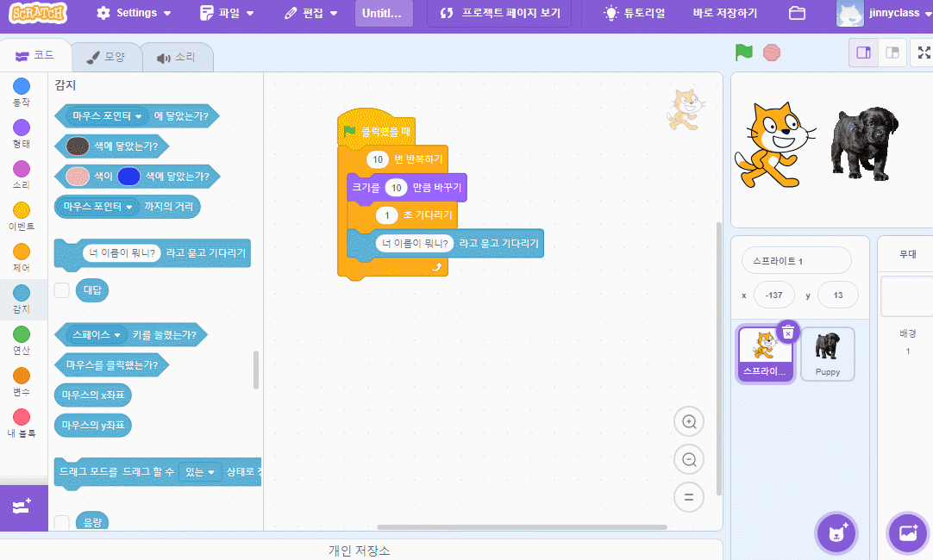Zoom out the code workspace
Image resolution: width=933 pixels, height=560 pixels.
(x=689, y=459)
